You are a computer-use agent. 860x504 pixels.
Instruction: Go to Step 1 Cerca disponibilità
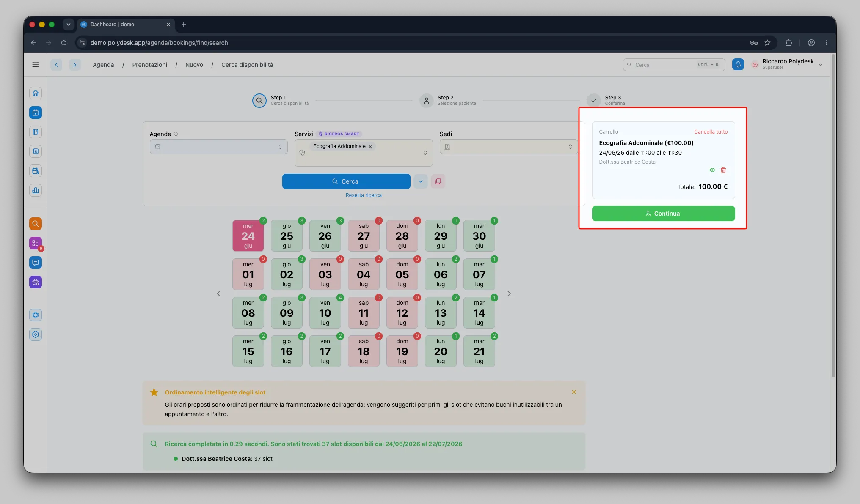point(280,100)
